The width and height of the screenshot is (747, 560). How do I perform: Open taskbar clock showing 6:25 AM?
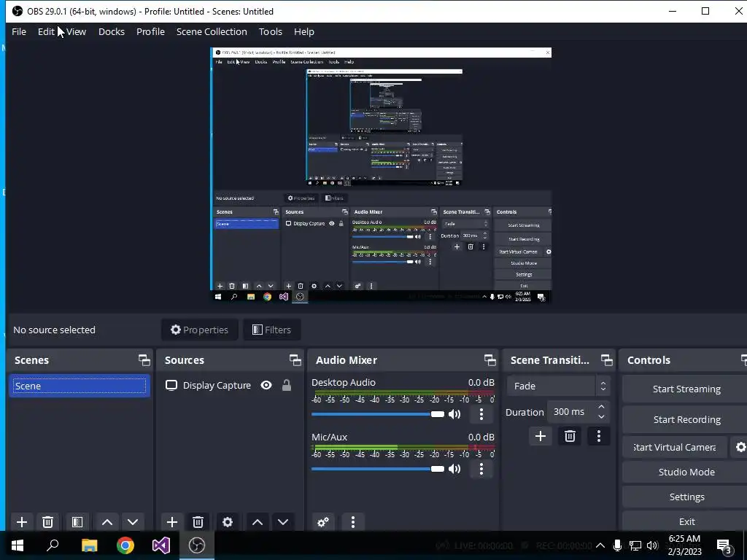684,545
